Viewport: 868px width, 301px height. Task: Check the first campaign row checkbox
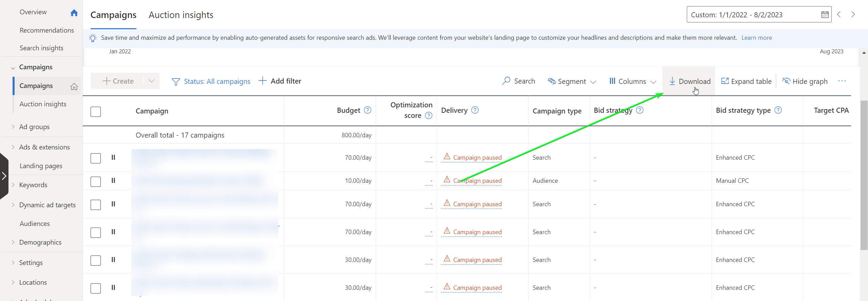coord(96,158)
